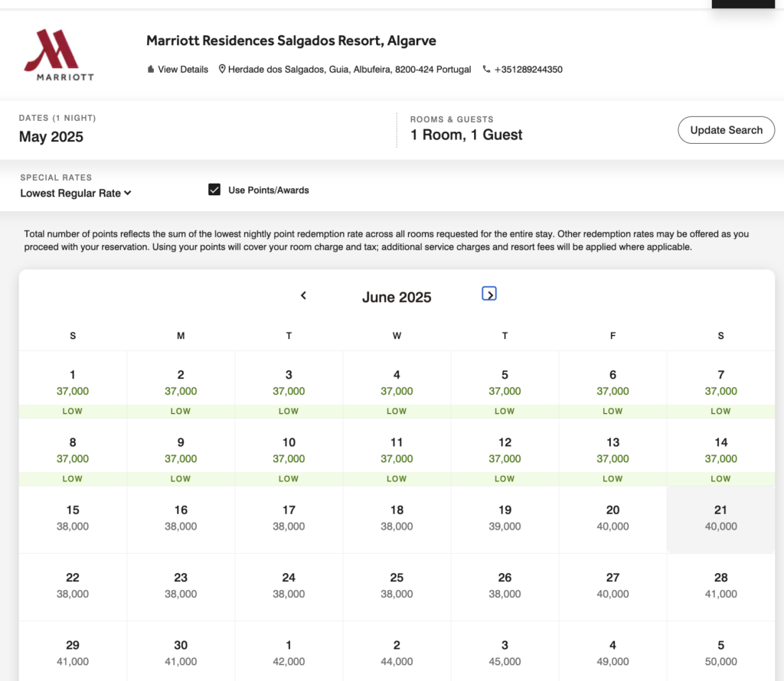The width and height of the screenshot is (784, 681).
Task: Pick June 13 date cell
Action: click(613, 452)
